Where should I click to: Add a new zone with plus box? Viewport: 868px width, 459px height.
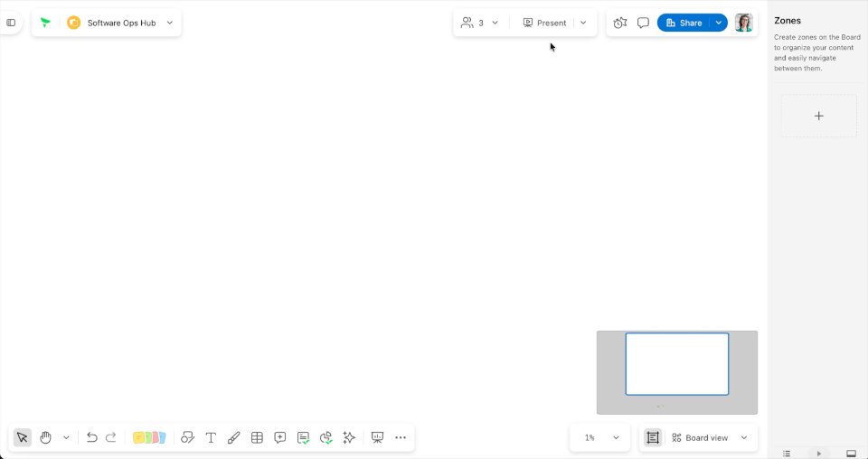coord(819,116)
